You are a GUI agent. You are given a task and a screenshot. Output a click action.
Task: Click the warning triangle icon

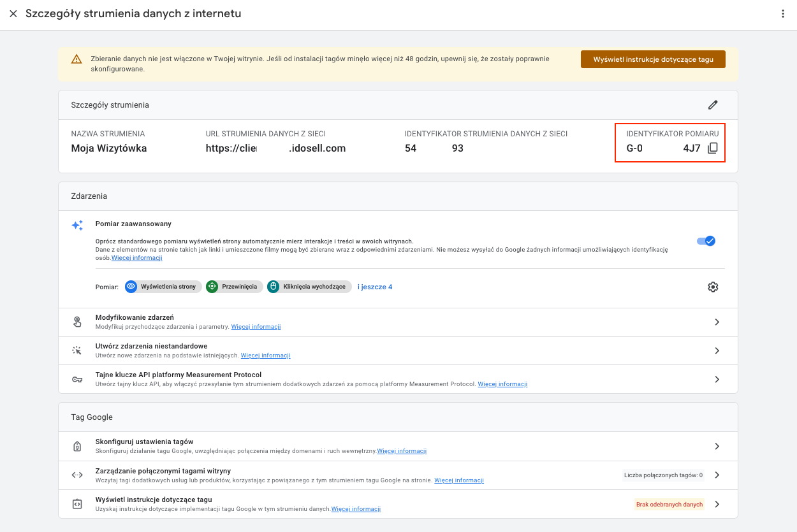tap(77, 59)
